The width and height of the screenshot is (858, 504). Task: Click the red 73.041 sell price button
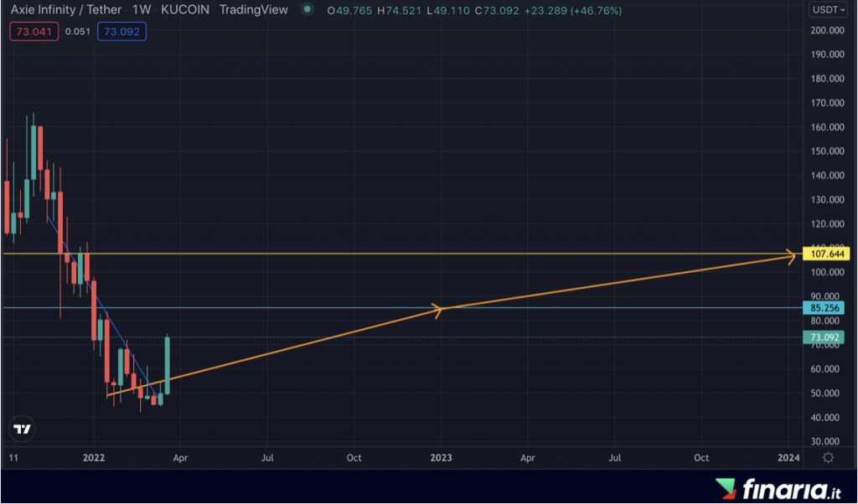(34, 32)
